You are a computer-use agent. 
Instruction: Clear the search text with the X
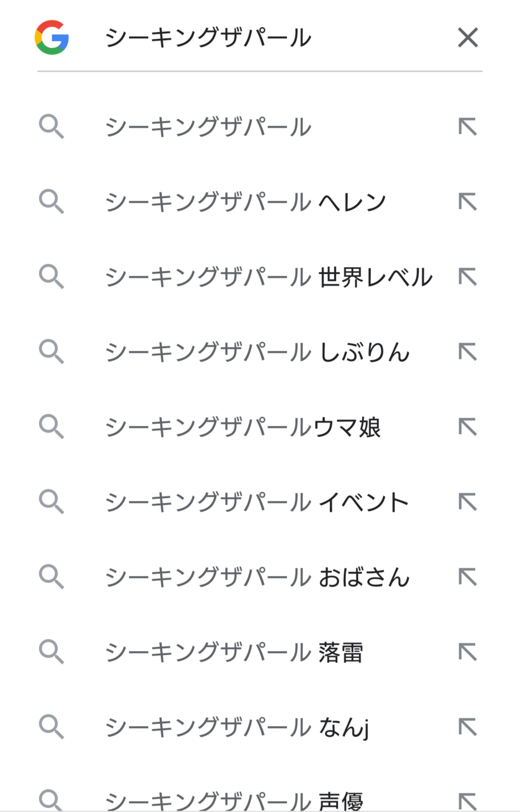(x=468, y=38)
